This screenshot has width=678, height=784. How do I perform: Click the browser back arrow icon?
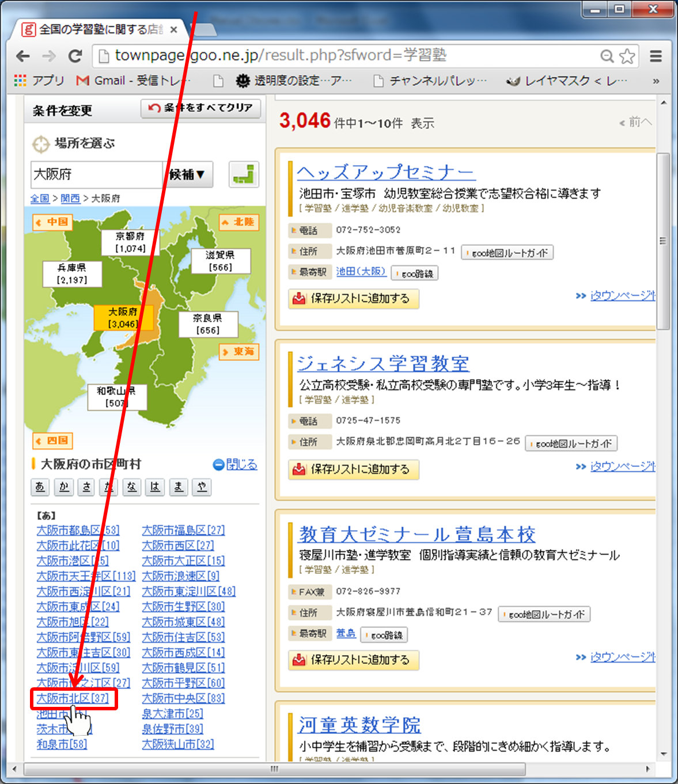(23, 56)
